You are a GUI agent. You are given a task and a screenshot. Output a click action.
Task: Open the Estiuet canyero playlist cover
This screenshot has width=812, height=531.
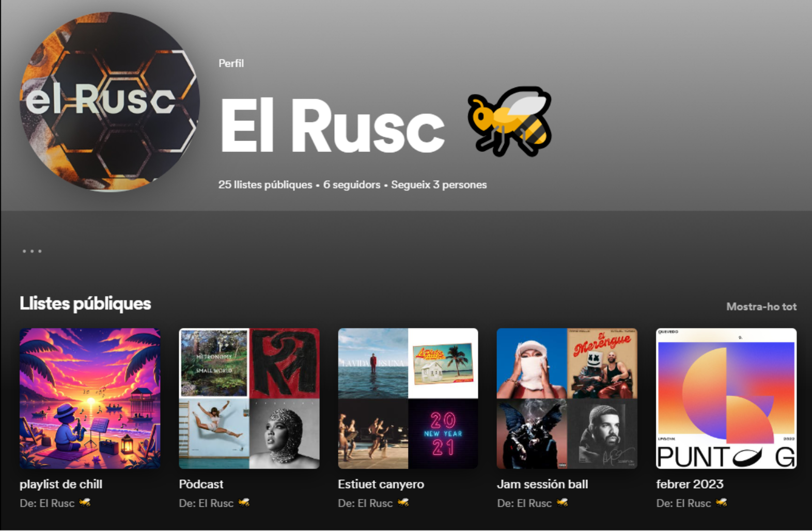(408, 398)
